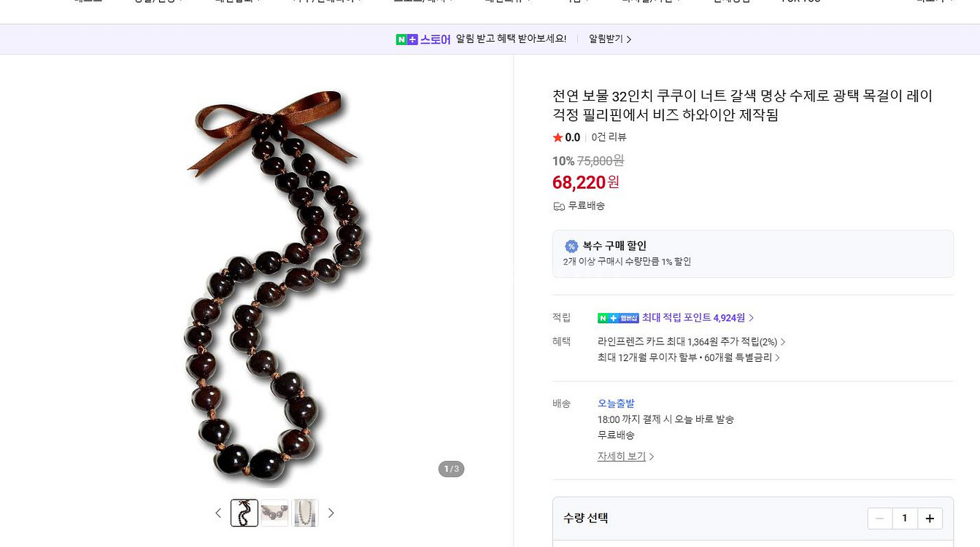
Task: Click the percent discount badge icon
Action: point(571,247)
